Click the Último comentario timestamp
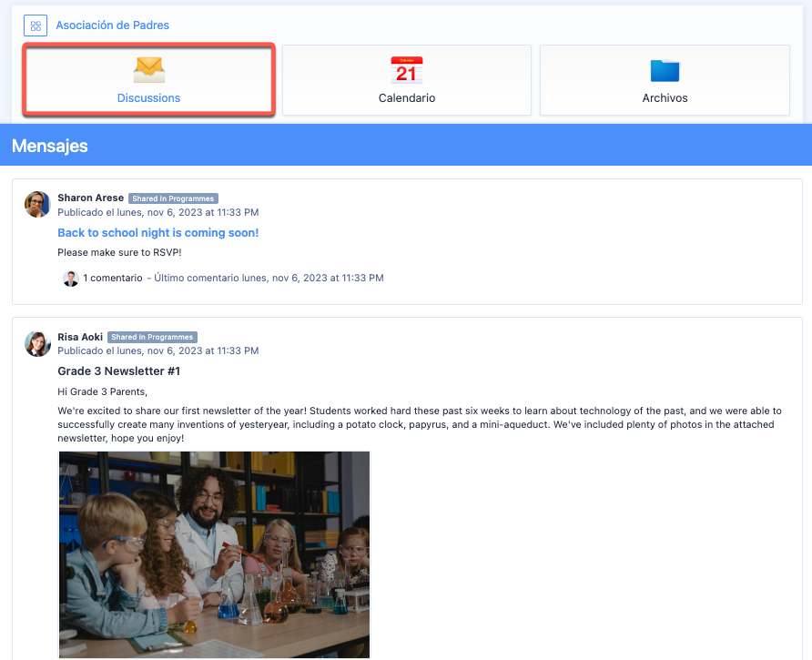The height and width of the screenshot is (660, 812). tap(269, 278)
